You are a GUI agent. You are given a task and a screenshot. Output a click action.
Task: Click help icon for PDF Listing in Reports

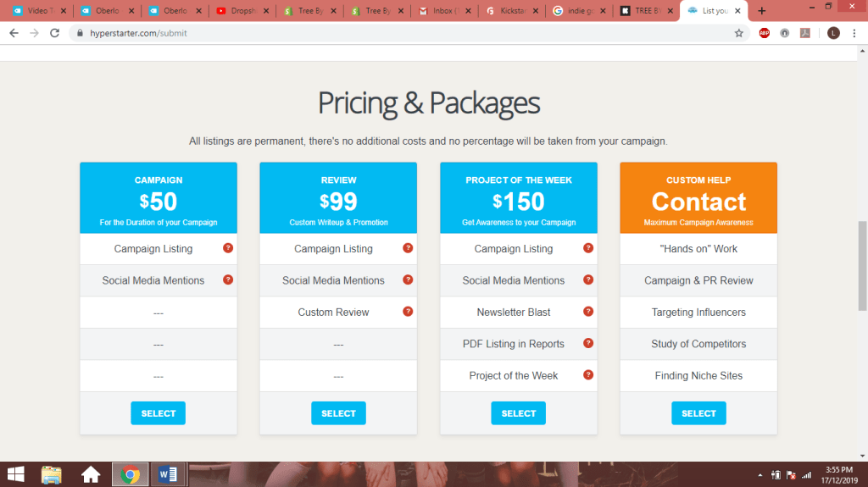click(x=588, y=343)
